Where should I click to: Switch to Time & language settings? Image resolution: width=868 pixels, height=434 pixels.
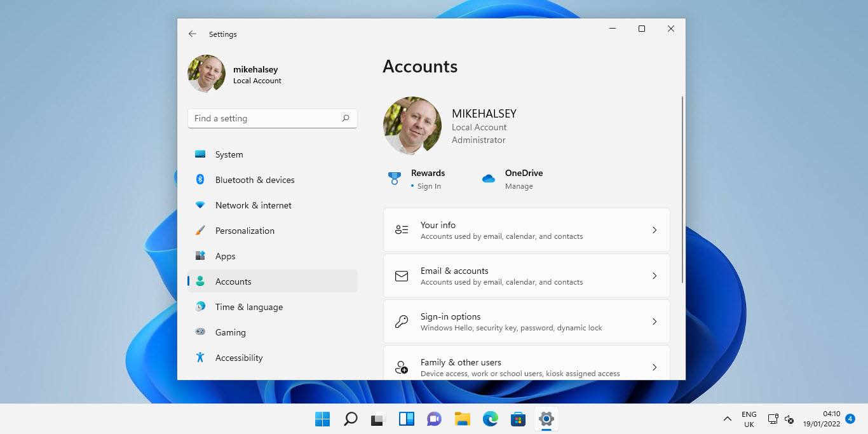pyautogui.click(x=249, y=307)
